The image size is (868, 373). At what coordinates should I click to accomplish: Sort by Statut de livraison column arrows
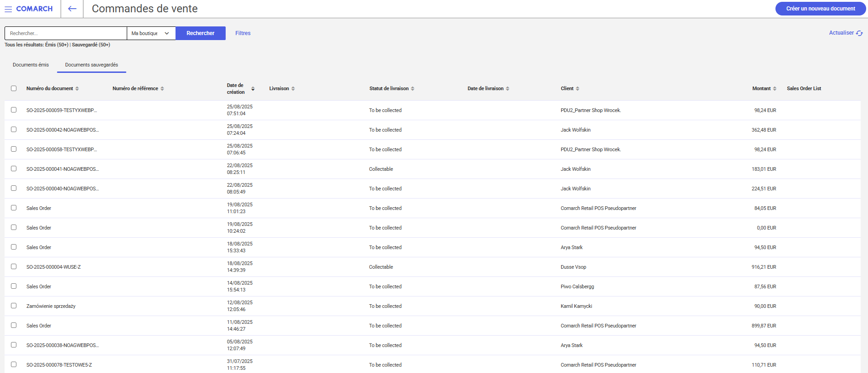(413, 89)
